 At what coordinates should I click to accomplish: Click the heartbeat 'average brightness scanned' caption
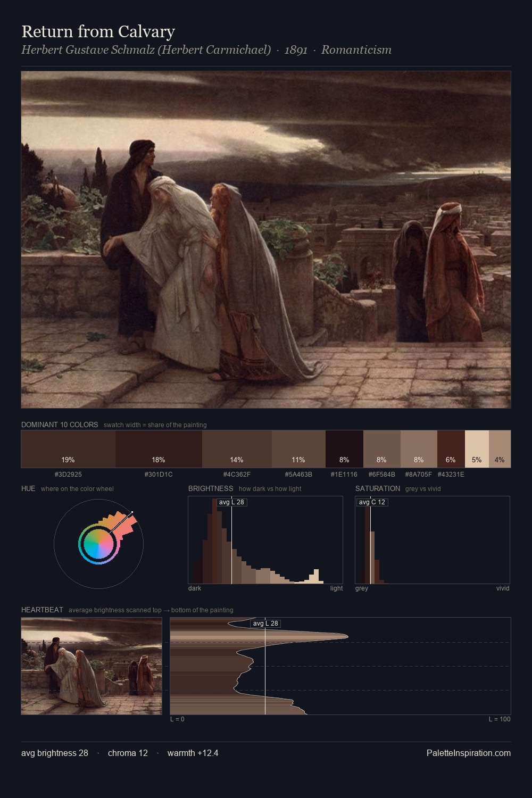pos(151,610)
